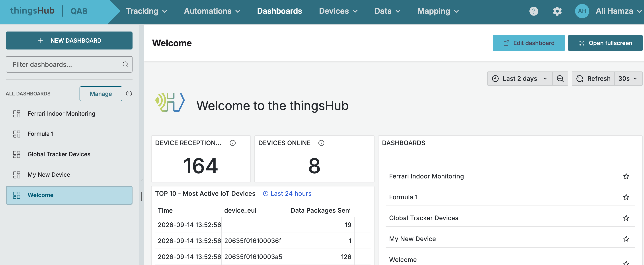Open Welcome in the Dashboards panel list
This screenshot has height=265, width=644.
click(403, 260)
